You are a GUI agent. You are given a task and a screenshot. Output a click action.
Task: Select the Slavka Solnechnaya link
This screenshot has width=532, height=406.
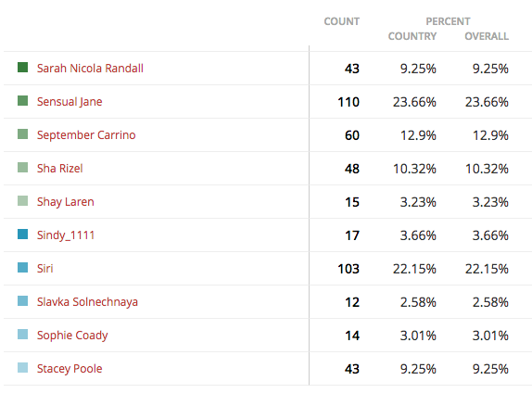click(x=87, y=302)
